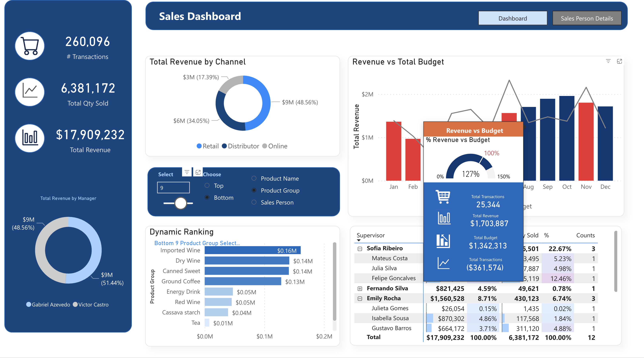Click the Select number input box

click(173, 188)
